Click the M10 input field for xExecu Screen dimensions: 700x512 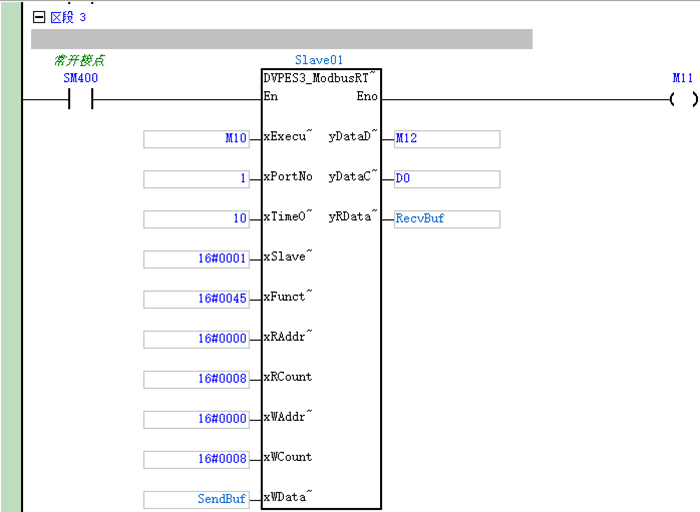[x=196, y=139]
